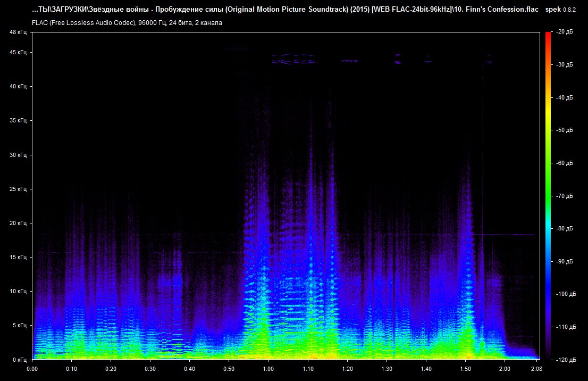This screenshot has width=588, height=381.
Task: Click the 2:08 end time label
Action: [536, 368]
